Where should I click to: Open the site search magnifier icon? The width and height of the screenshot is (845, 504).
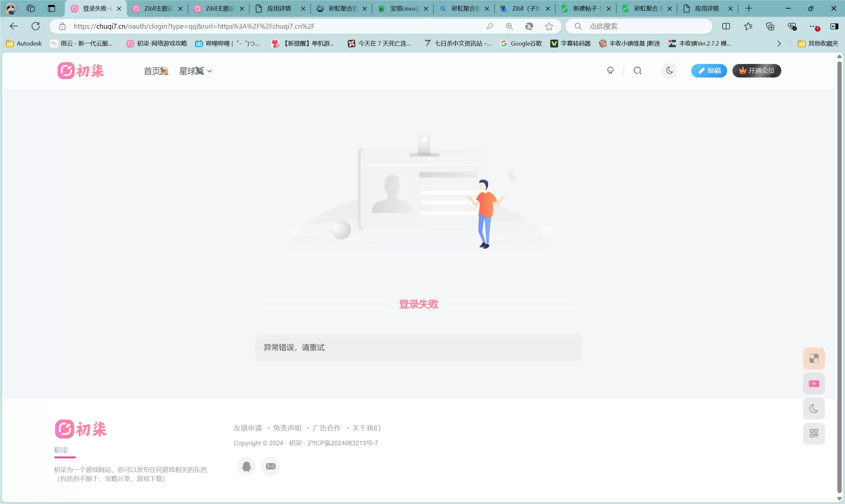pyautogui.click(x=637, y=71)
